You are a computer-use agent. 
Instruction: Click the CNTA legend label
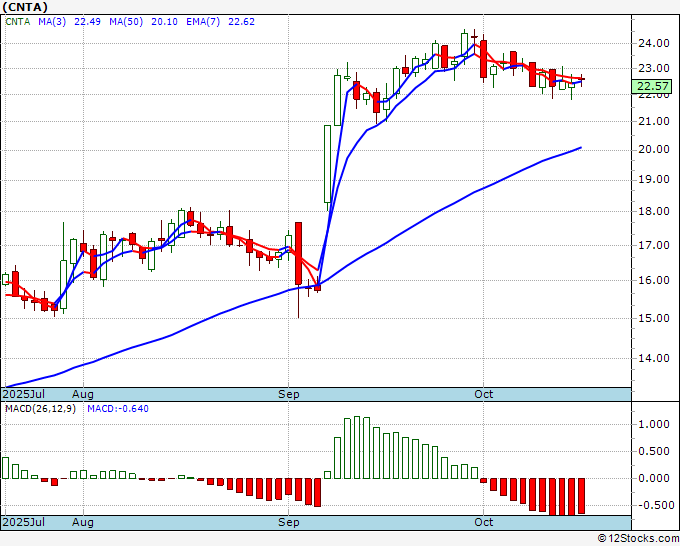pyautogui.click(x=18, y=22)
